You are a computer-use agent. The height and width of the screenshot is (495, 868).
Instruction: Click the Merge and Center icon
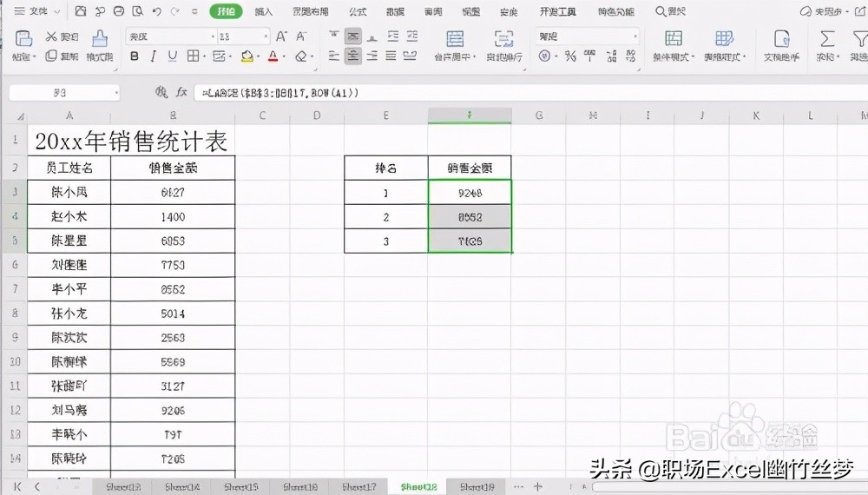tap(455, 39)
